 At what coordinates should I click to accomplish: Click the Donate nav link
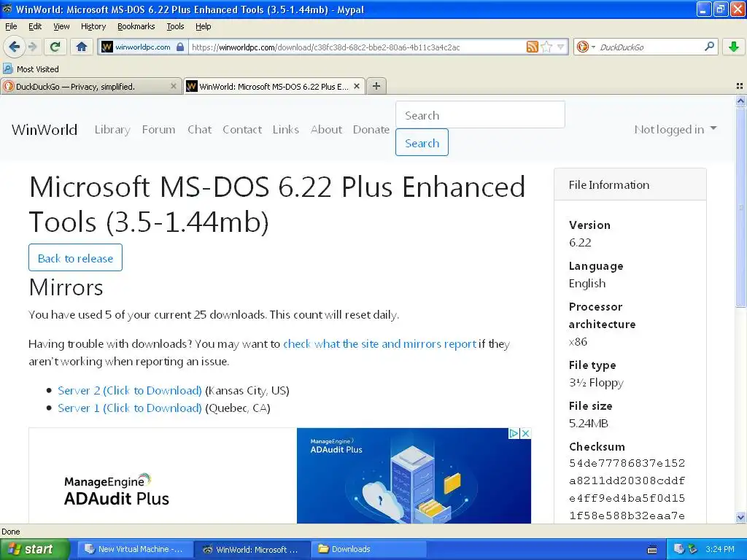(371, 130)
